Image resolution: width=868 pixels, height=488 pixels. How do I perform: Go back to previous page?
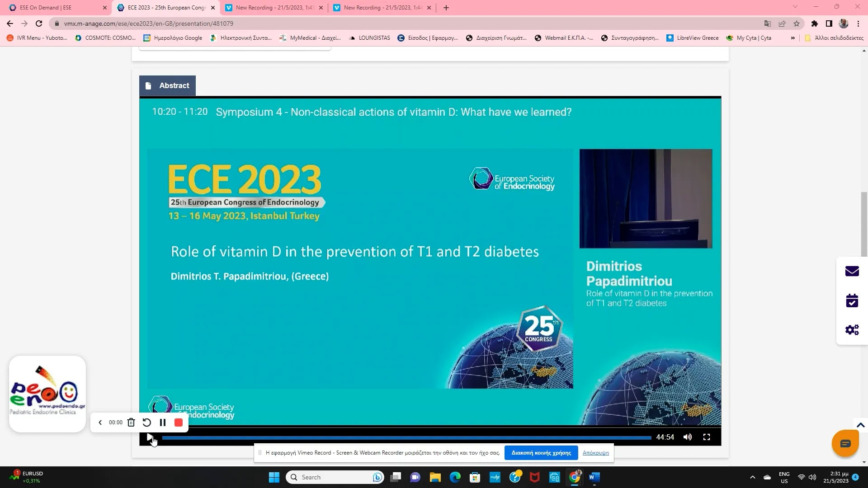click(10, 23)
